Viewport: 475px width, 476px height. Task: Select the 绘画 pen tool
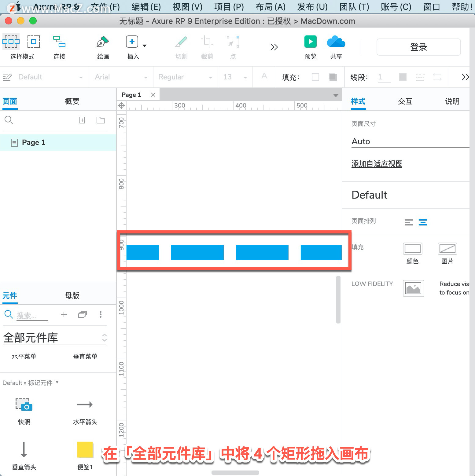[x=103, y=42]
